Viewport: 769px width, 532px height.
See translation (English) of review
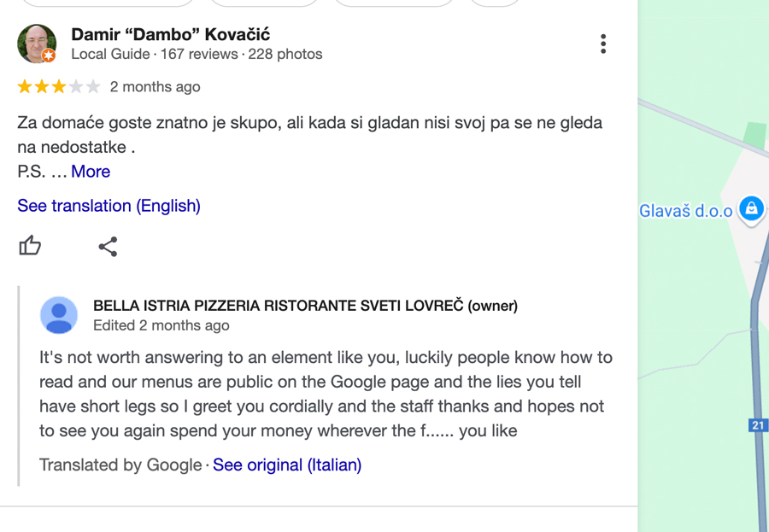click(109, 206)
